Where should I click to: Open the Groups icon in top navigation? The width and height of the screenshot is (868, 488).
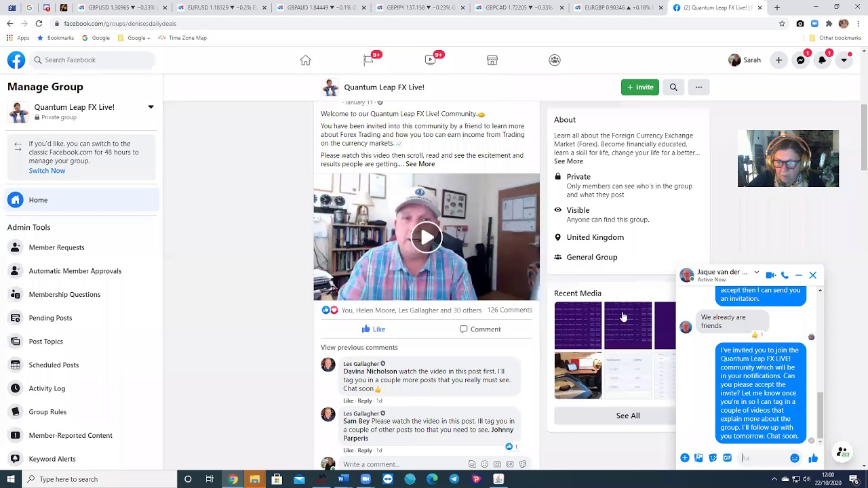[555, 60]
